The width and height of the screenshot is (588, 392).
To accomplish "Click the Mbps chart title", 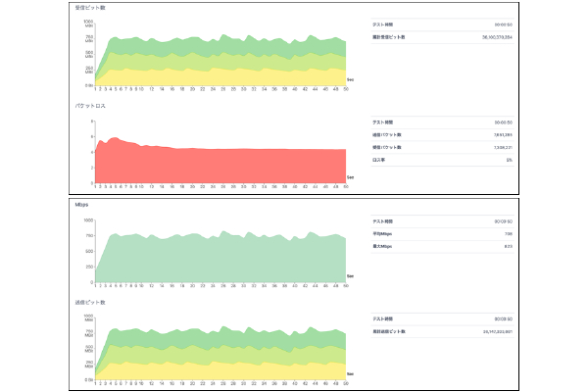I will coord(82,207).
